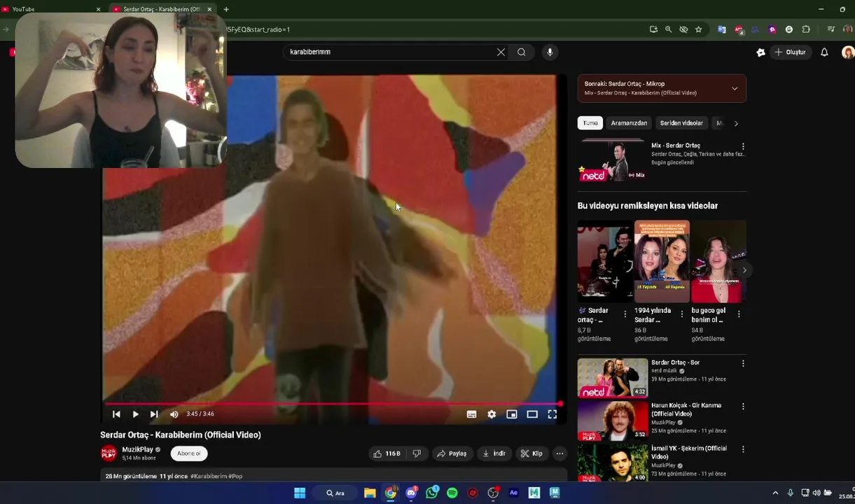This screenshot has width=855, height=504.
Task: Click the Google Translate extension icon
Action: point(721,29)
